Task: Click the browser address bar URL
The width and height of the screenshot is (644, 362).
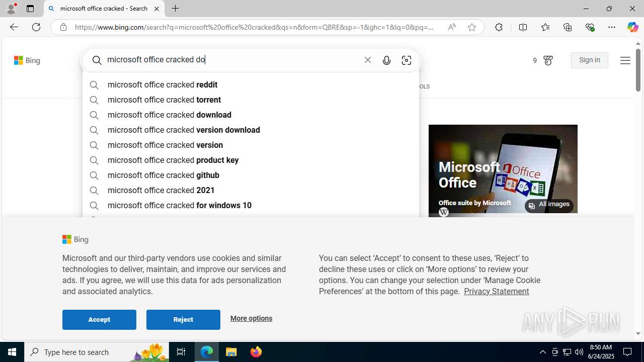Action: click(x=254, y=27)
